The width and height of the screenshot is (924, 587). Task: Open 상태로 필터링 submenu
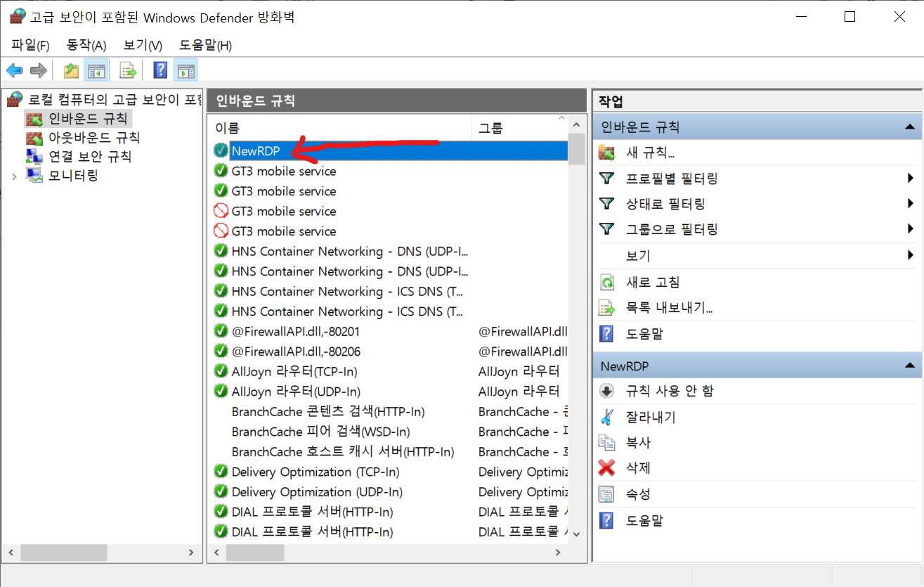click(755, 204)
